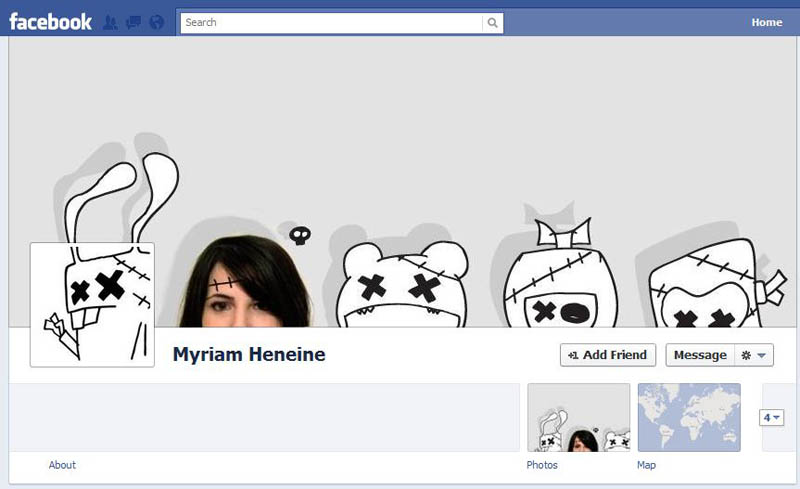Expand the '4' more sections dropdown
The image size is (800, 489).
point(771,418)
